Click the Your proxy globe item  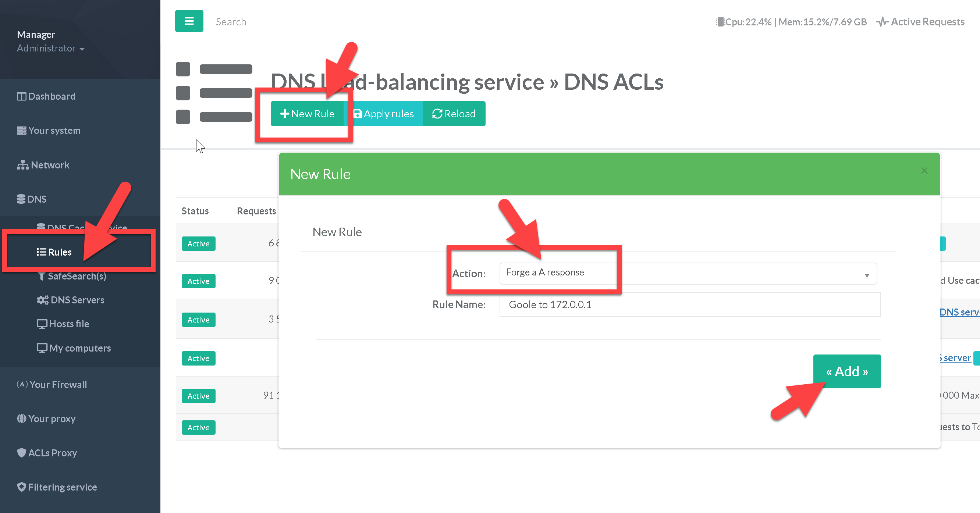[x=46, y=419]
